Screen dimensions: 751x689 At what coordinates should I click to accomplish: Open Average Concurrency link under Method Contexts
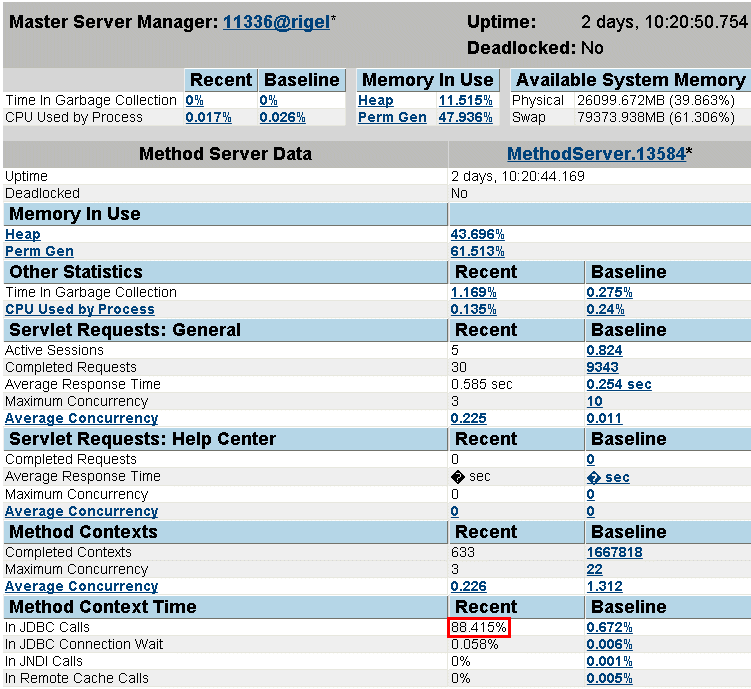pos(81,587)
